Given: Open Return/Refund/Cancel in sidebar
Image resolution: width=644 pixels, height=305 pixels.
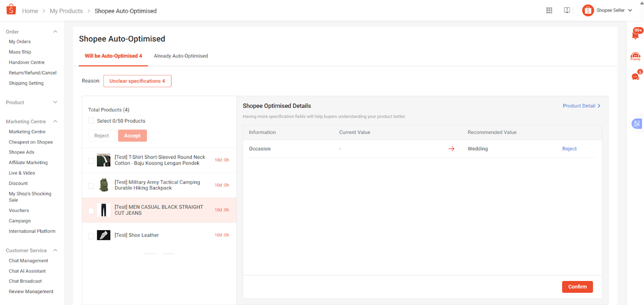Looking at the screenshot, I should coord(33,73).
